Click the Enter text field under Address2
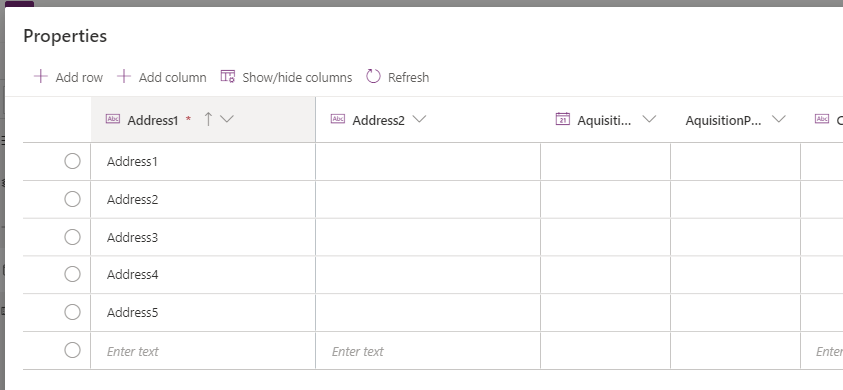 (x=428, y=351)
